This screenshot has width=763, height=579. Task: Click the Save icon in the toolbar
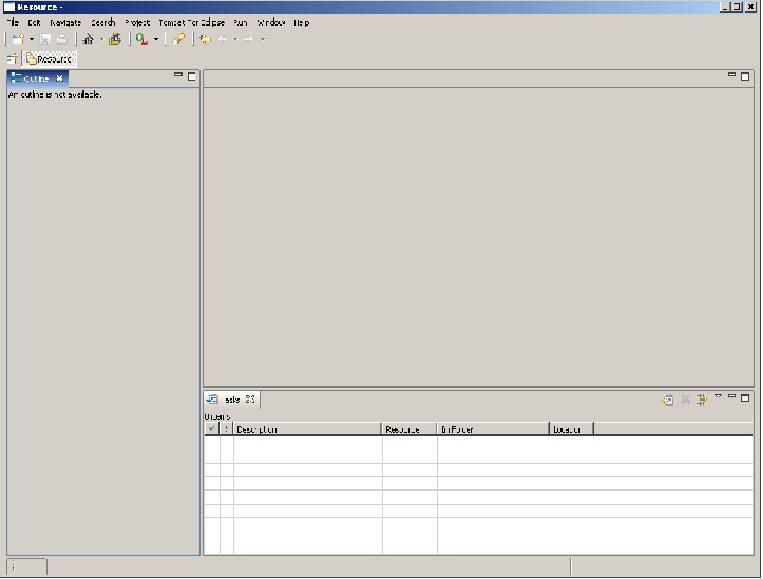click(x=46, y=39)
